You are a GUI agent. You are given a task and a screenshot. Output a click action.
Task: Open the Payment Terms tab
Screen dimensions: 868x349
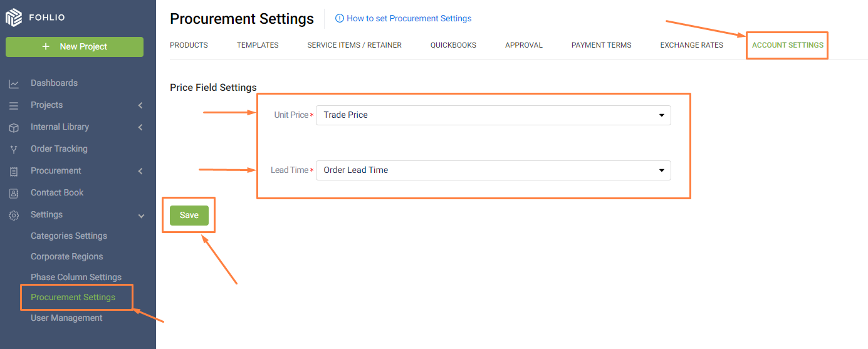601,45
